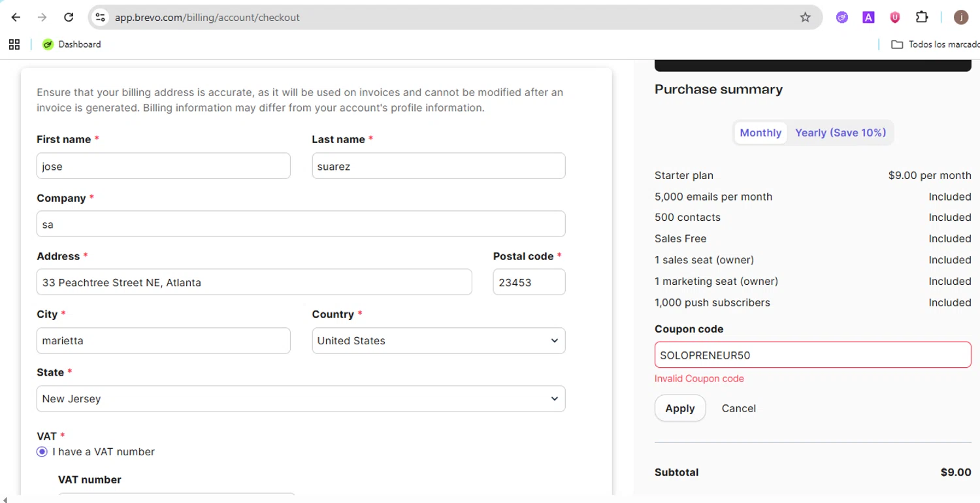
Task: Click the browser forward arrow
Action: [42, 18]
